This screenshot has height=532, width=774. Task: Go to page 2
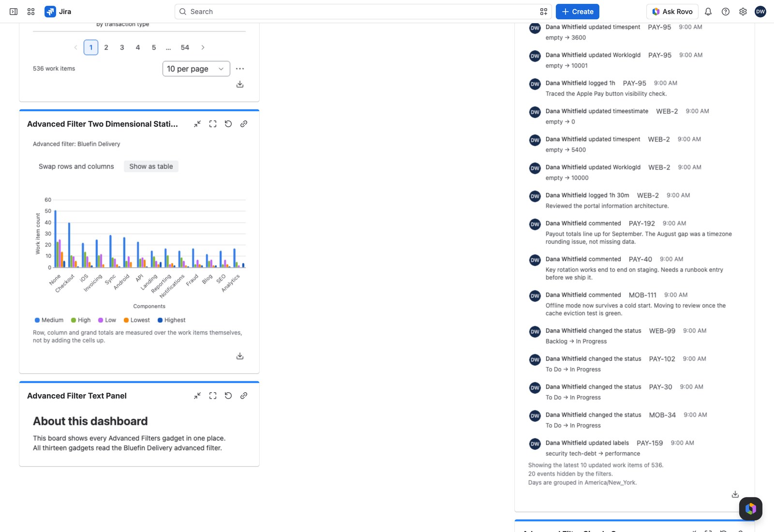click(x=106, y=47)
